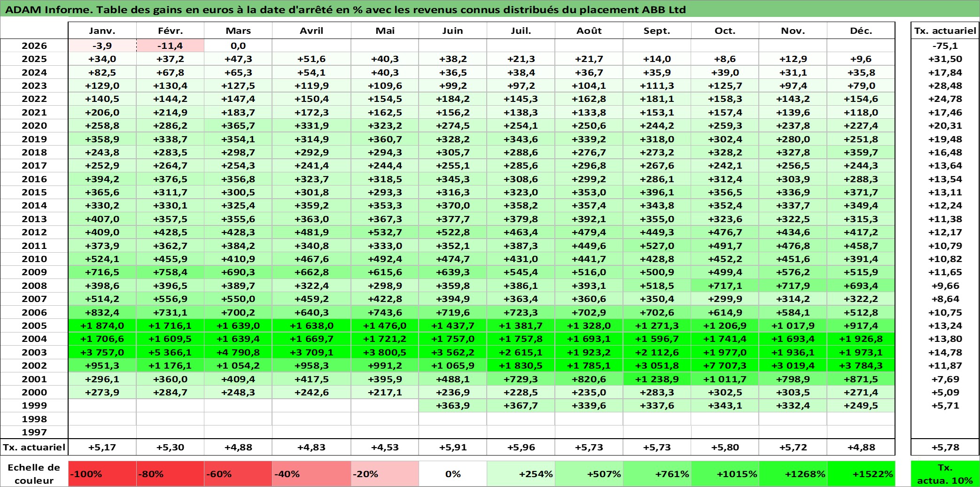Select the +217,1 cell in 2000
Screen dimensions: 980x487
coord(385,392)
